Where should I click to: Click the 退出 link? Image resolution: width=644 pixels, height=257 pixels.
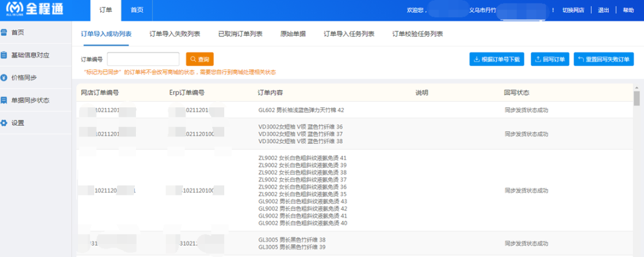click(x=603, y=10)
